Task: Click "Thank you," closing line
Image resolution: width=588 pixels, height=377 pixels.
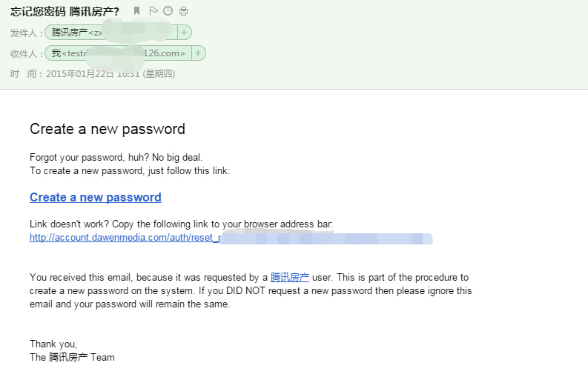Action: point(53,344)
